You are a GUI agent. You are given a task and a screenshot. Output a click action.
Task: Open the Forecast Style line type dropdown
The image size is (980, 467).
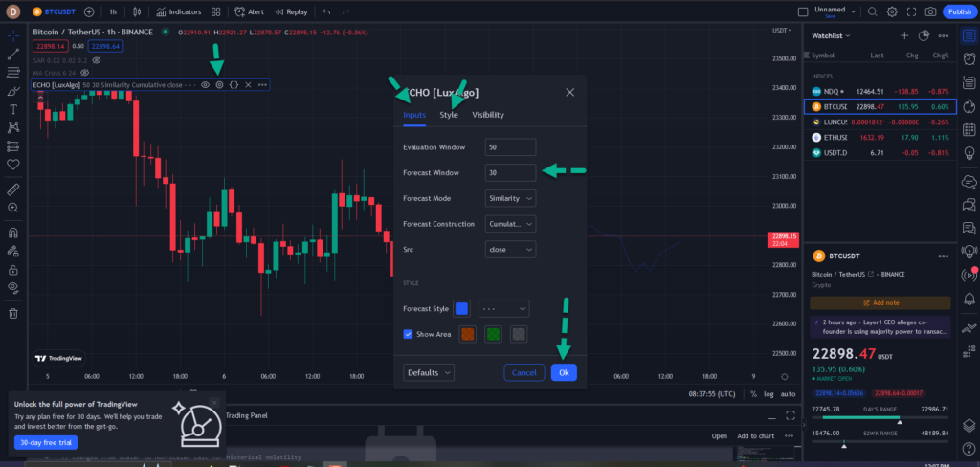click(503, 309)
